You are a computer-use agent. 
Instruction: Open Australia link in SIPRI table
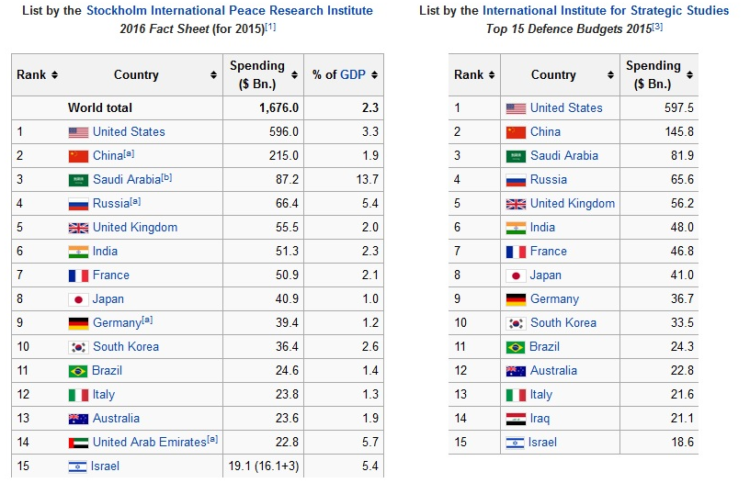[116, 419]
